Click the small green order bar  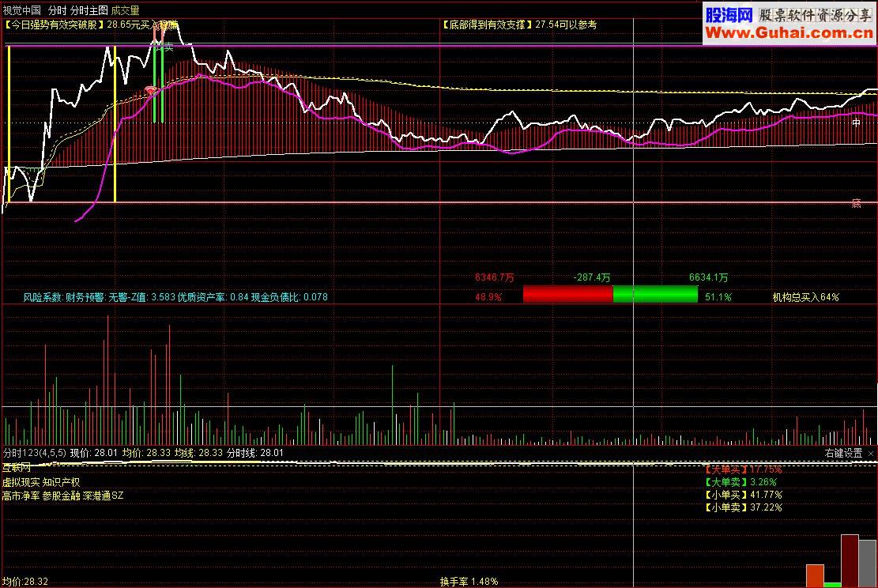(x=832, y=585)
